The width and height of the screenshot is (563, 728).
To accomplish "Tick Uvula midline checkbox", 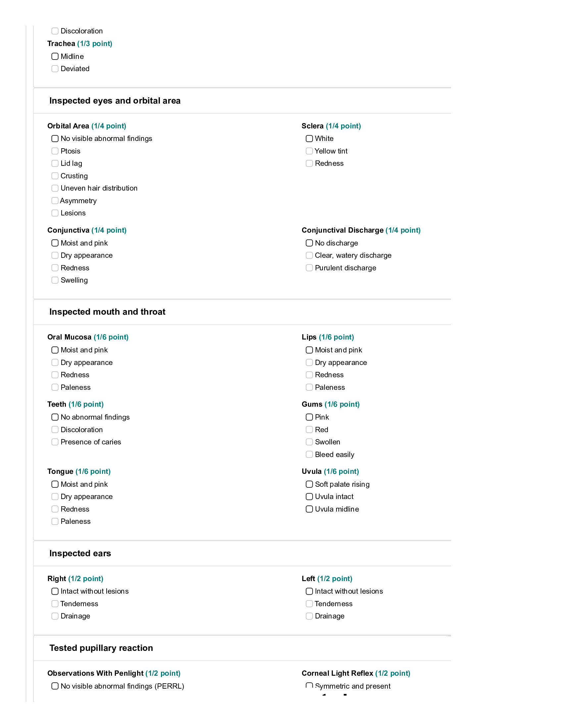I will tap(309, 509).
